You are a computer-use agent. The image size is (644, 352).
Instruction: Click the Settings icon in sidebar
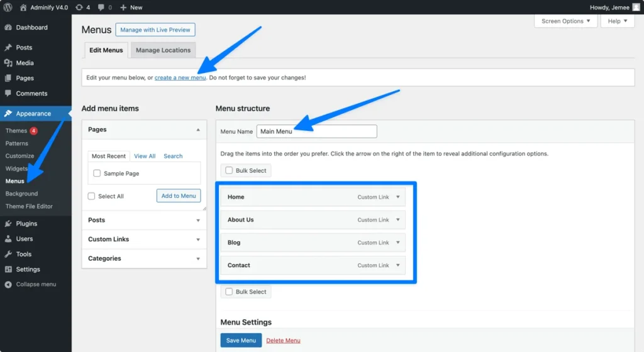click(x=8, y=270)
